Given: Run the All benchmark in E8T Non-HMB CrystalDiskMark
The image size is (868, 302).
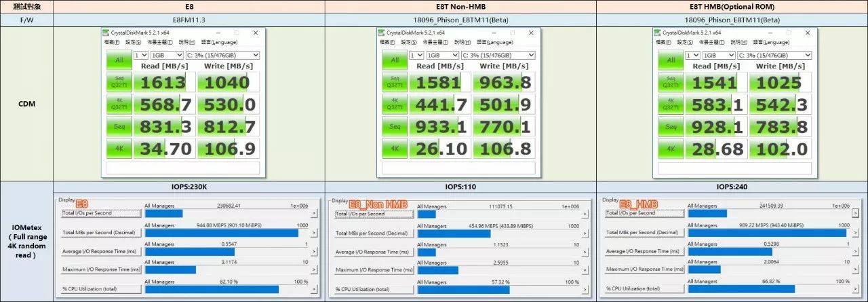Looking at the screenshot, I should [x=394, y=60].
